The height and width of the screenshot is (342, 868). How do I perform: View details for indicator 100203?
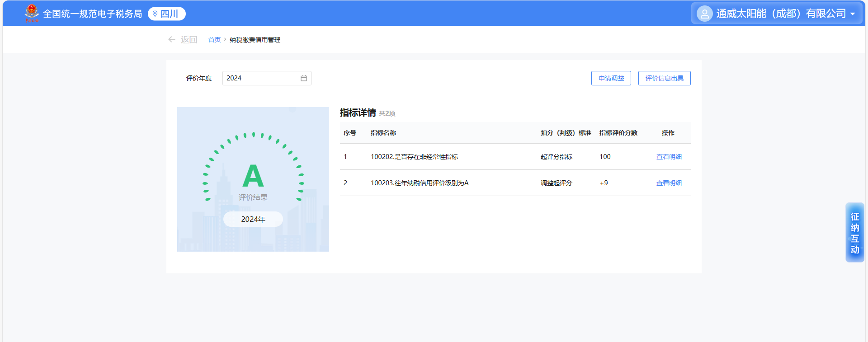[x=669, y=183]
